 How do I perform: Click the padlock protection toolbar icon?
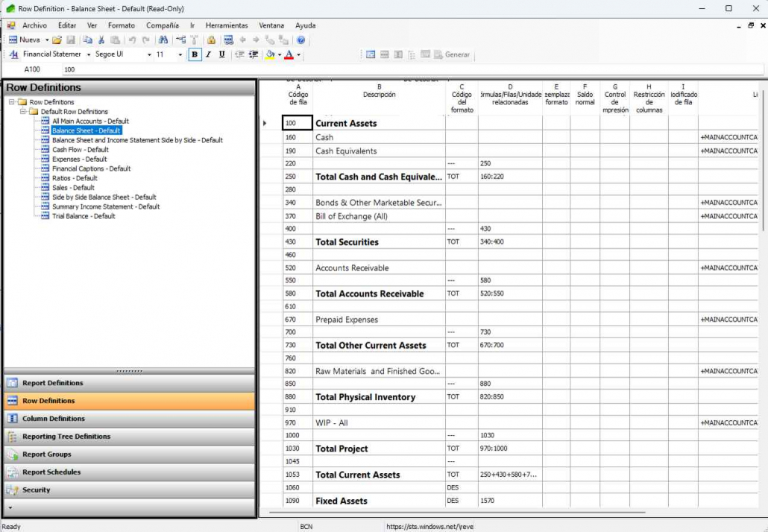(x=212, y=39)
